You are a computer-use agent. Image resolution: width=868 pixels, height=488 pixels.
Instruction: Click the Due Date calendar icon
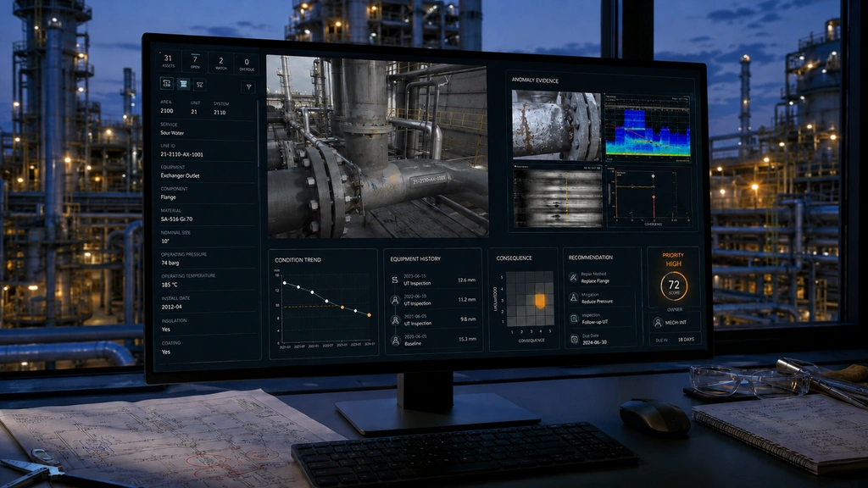[x=574, y=339]
